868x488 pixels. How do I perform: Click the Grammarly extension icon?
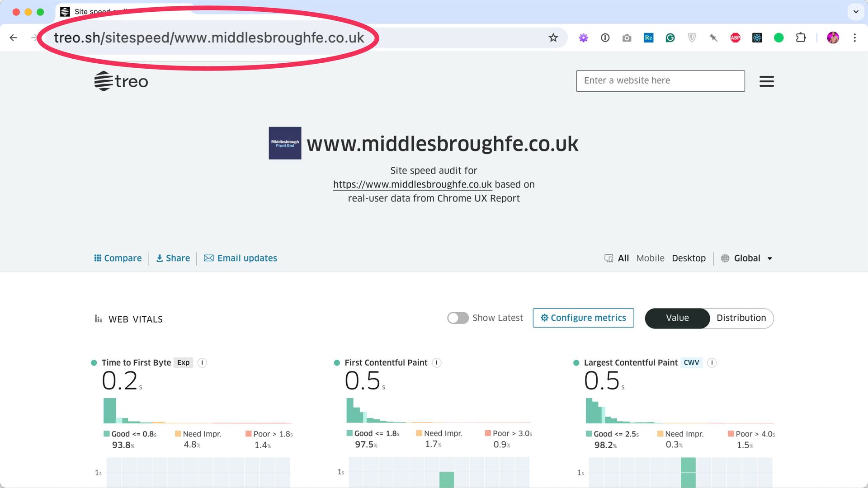[x=670, y=38]
